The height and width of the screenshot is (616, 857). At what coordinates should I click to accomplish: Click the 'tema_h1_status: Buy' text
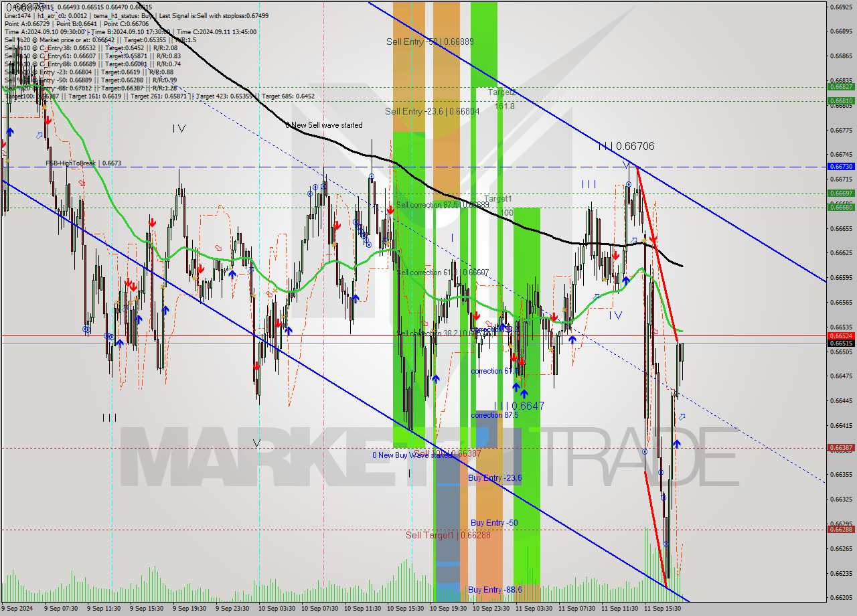[x=124, y=15]
